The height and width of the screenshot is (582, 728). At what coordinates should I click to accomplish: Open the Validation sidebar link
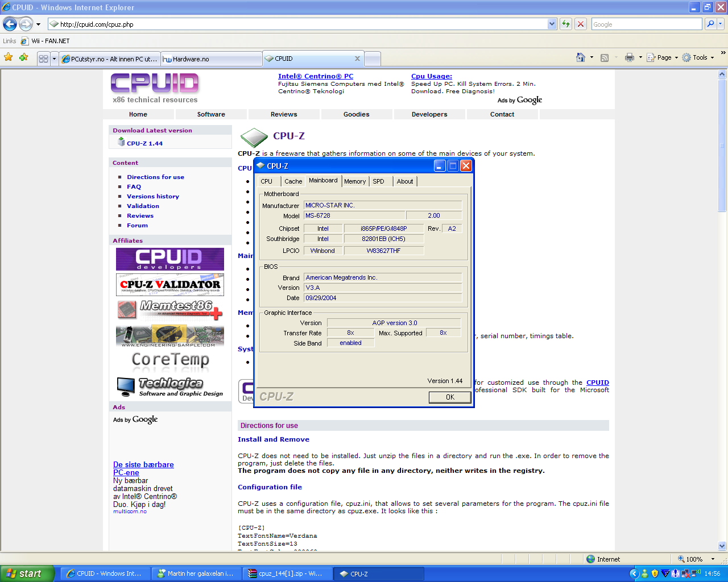(x=143, y=206)
